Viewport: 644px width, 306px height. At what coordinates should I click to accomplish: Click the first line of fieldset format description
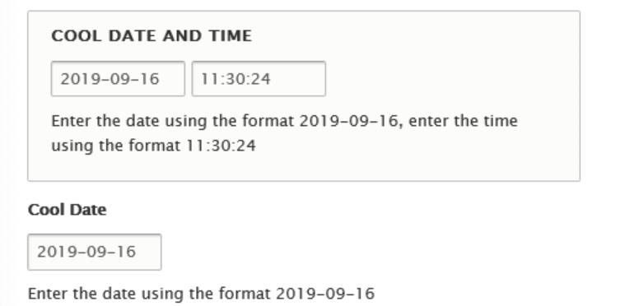[x=284, y=122]
